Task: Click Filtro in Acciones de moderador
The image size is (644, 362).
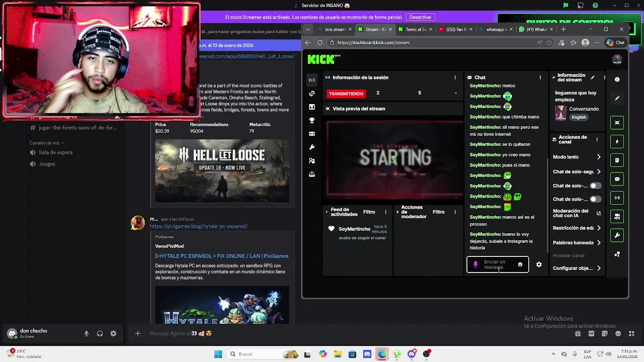Action: 439,212
